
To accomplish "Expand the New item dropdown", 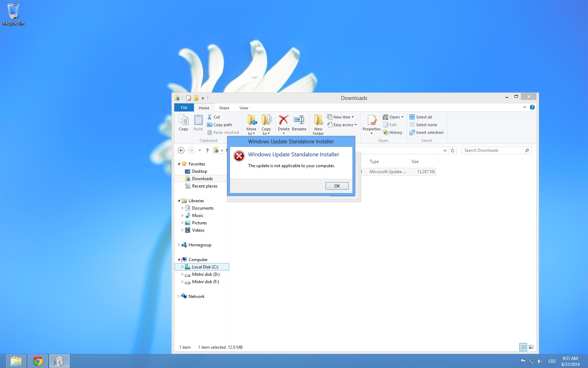I will pos(341,117).
